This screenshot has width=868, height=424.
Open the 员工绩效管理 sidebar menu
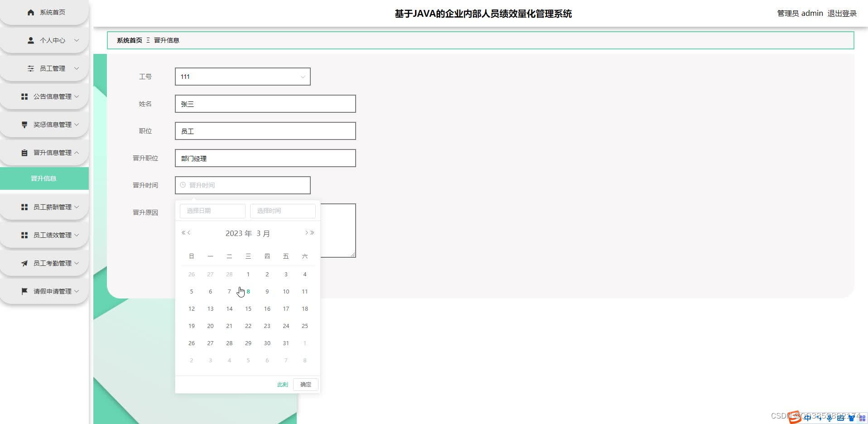tap(44, 235)
